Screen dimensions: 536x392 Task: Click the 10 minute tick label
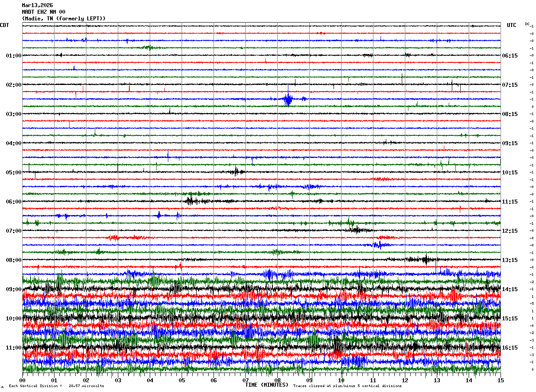(341, 380)
